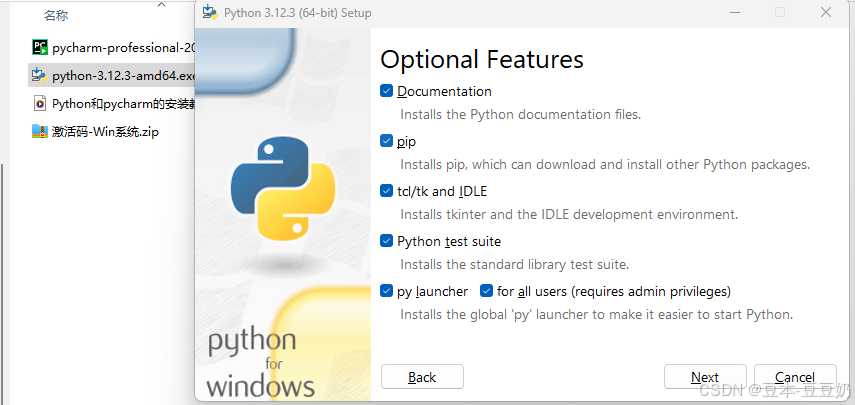Screen dimensions: 855x405
Task: Click the python-3.12.3-amd64.exe file icon
Action: pos(40,75)
